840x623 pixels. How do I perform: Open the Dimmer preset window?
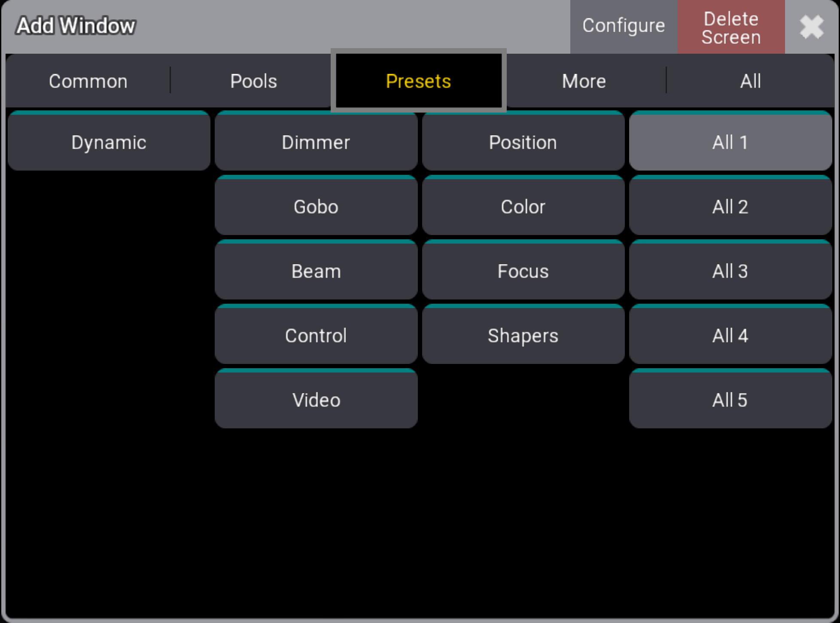[317, 141]
